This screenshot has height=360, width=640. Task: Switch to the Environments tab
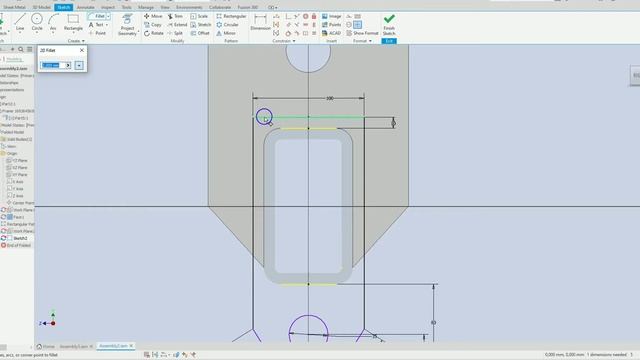[x=189, y=7]
